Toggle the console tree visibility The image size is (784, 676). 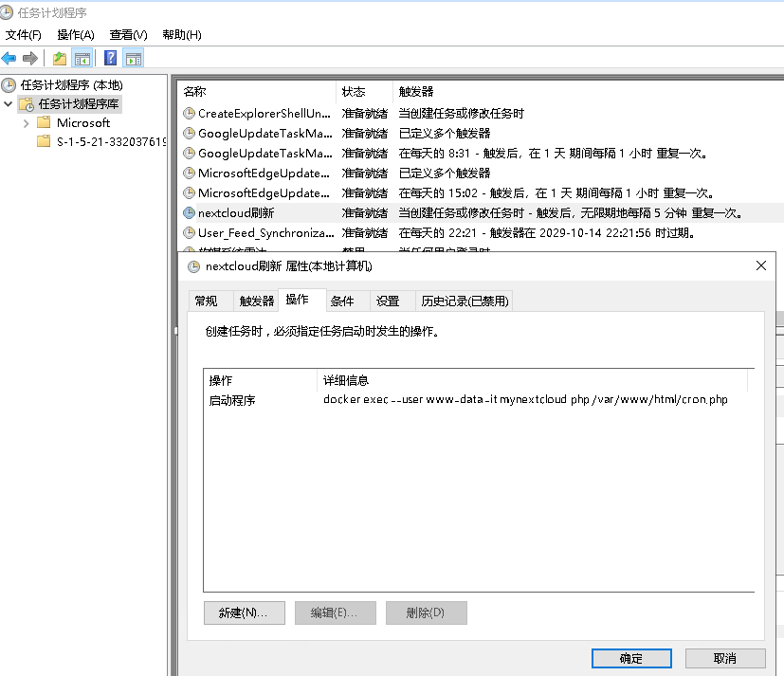(x=82, y=58)
